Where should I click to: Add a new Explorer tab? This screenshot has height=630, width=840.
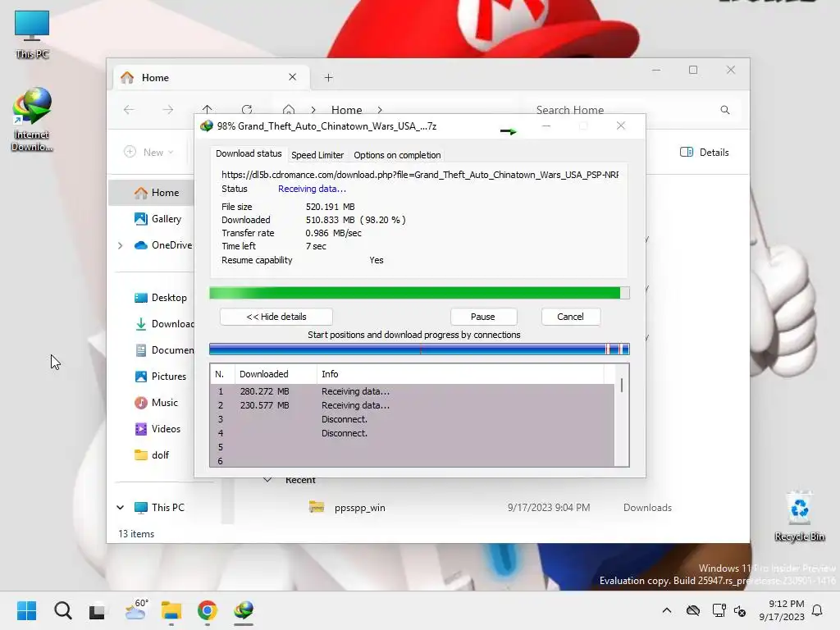click(328, 78)
